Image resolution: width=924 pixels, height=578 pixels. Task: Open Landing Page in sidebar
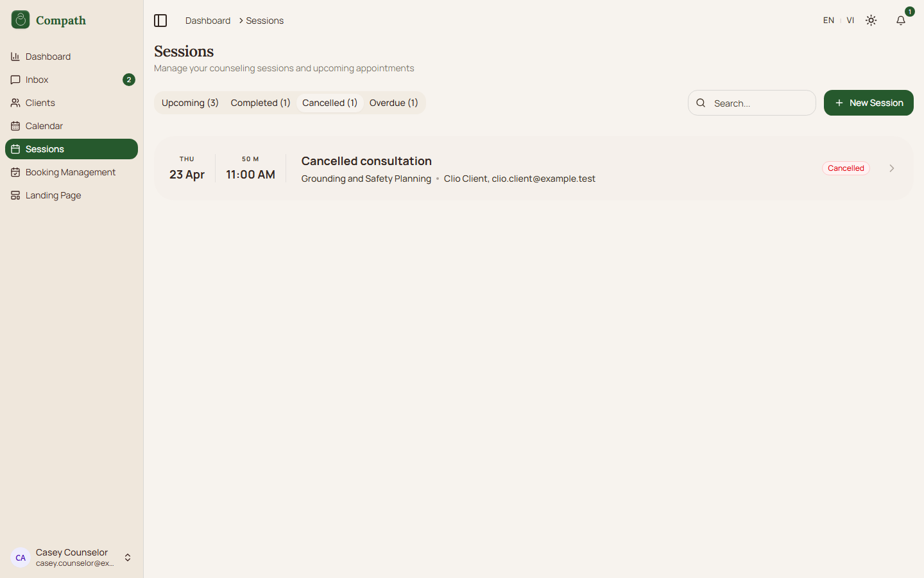click(x=53, y=195)
